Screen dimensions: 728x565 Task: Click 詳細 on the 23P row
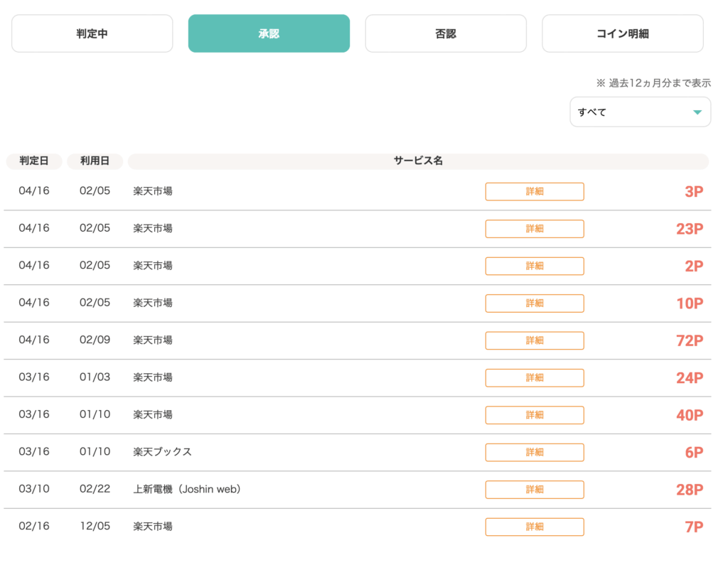coord(534,229)
